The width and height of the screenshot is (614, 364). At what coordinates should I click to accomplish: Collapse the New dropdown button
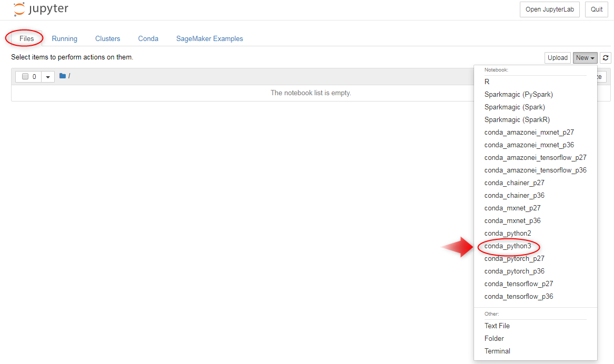(x=585, y=57)
